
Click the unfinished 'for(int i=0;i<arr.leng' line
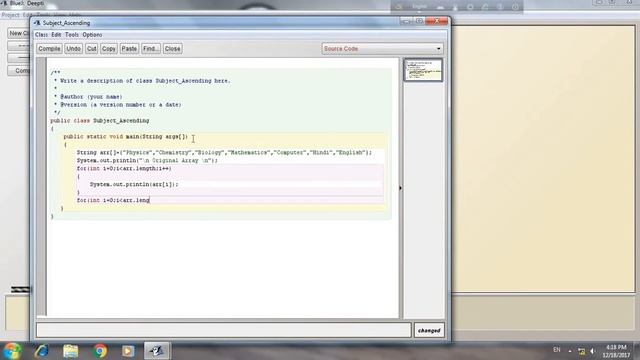tap(113, 200)
